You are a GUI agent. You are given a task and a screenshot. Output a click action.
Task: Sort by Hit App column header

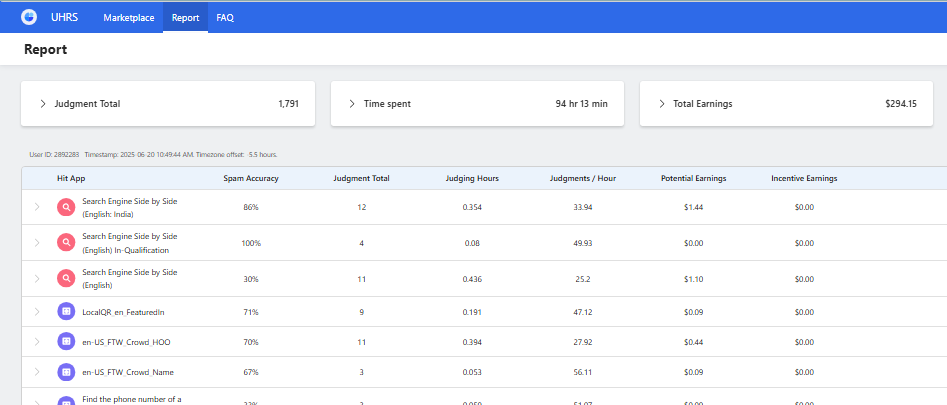coord(71,179)
